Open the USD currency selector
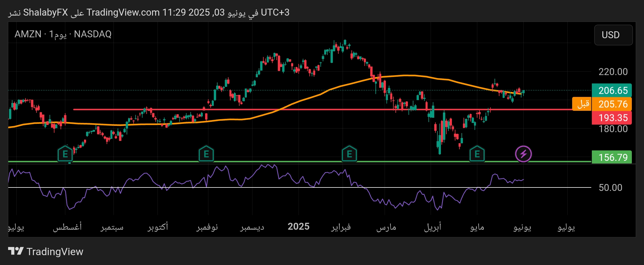Screen dimensions: 644x265 point(613,35)
